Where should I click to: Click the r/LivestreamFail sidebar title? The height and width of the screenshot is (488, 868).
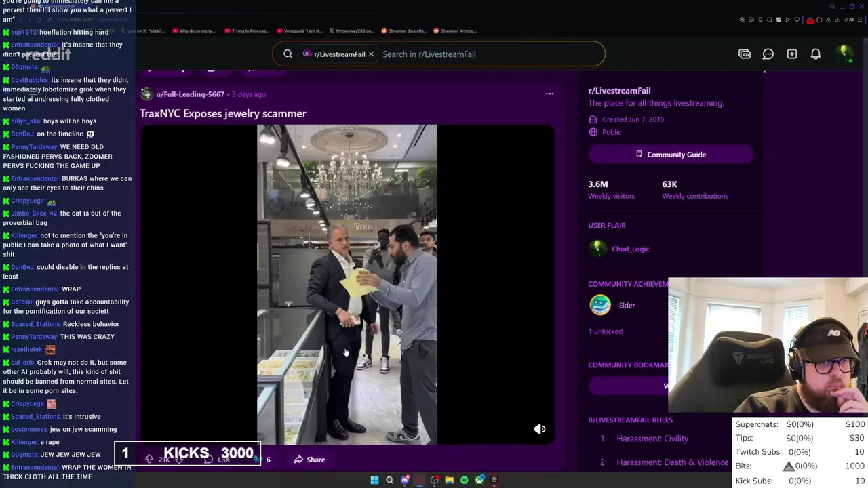[619, 91]
